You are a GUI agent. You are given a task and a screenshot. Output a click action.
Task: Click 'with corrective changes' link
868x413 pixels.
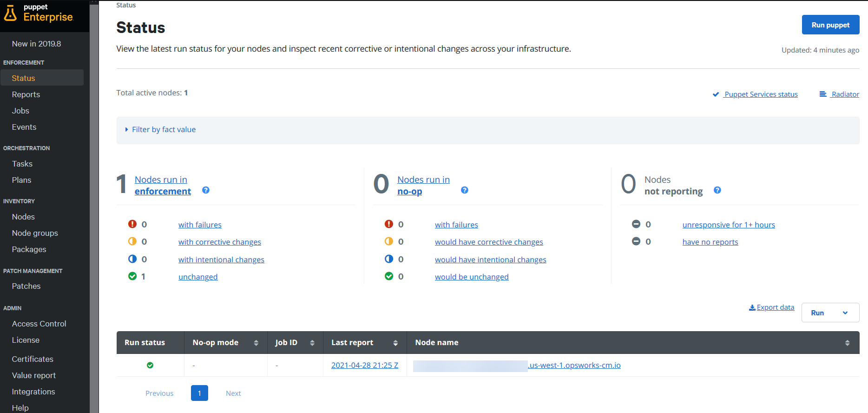[x=220, y=242]
